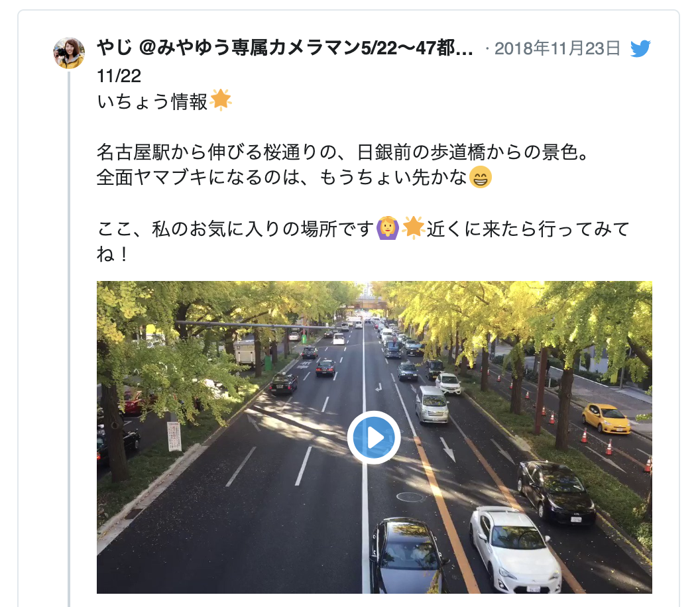Click the ここ、私のお気に入りの場所です text
This screenshot has height=607, width=700.
pos(236,229)
